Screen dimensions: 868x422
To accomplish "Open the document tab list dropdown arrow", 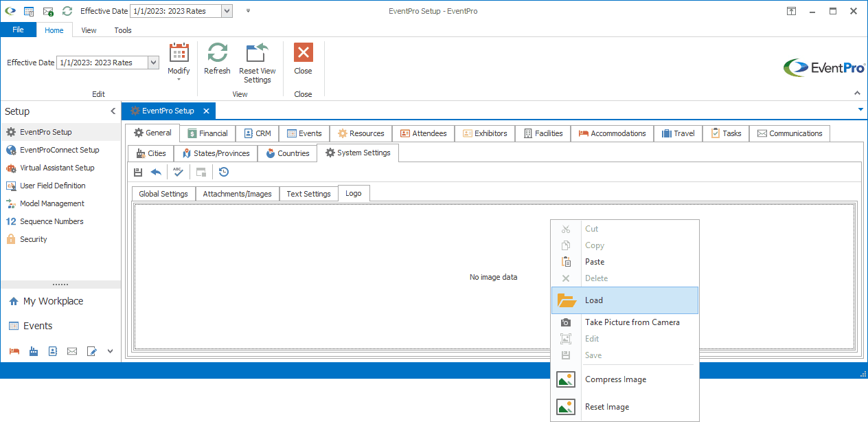I will (861, 109).
